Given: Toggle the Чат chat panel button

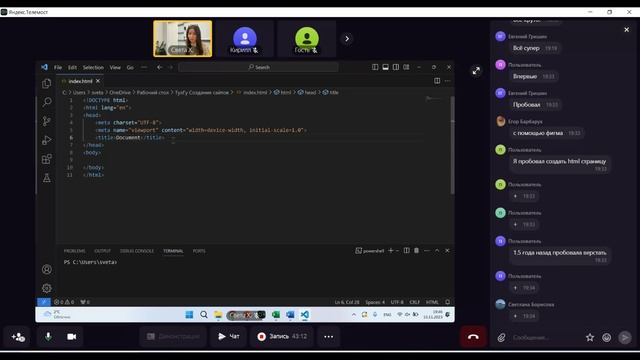Looking at the screenshot, I should (229, 336).
